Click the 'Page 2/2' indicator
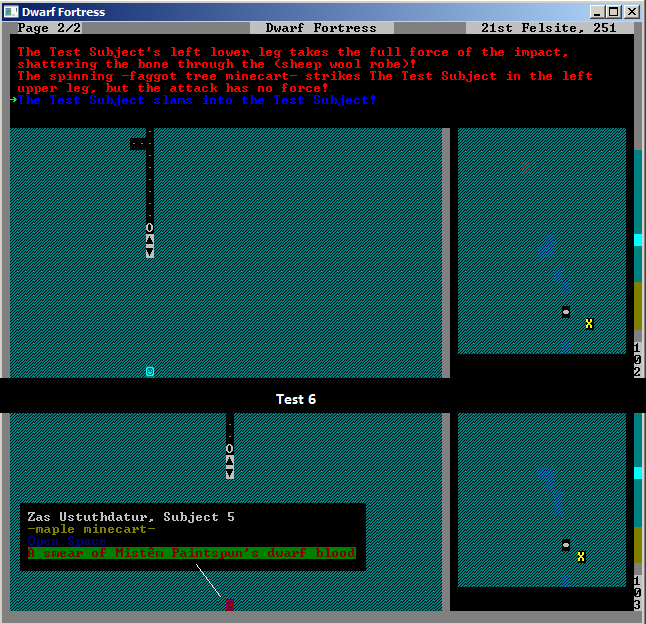The width and height of the screenshot is (646, 624). tap(49, 28)
